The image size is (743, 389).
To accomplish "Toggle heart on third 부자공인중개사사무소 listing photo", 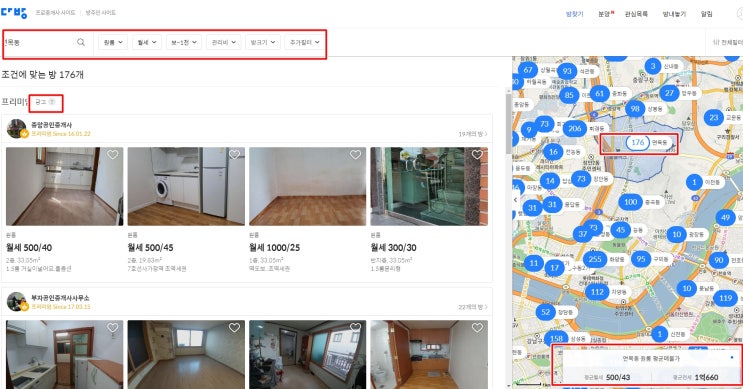I will pyautogui.click(x=355, y=327).
